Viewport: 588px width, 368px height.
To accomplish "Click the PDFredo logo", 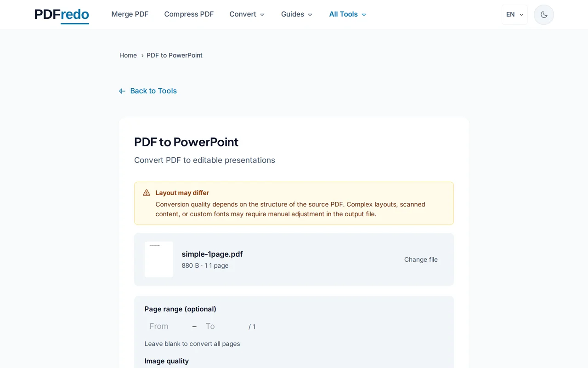I will point(61,14).
